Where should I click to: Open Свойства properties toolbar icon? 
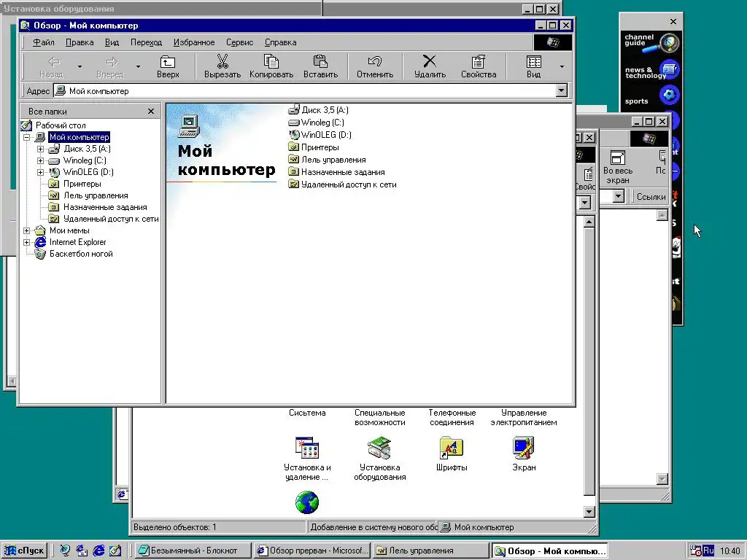click(479, 61)
